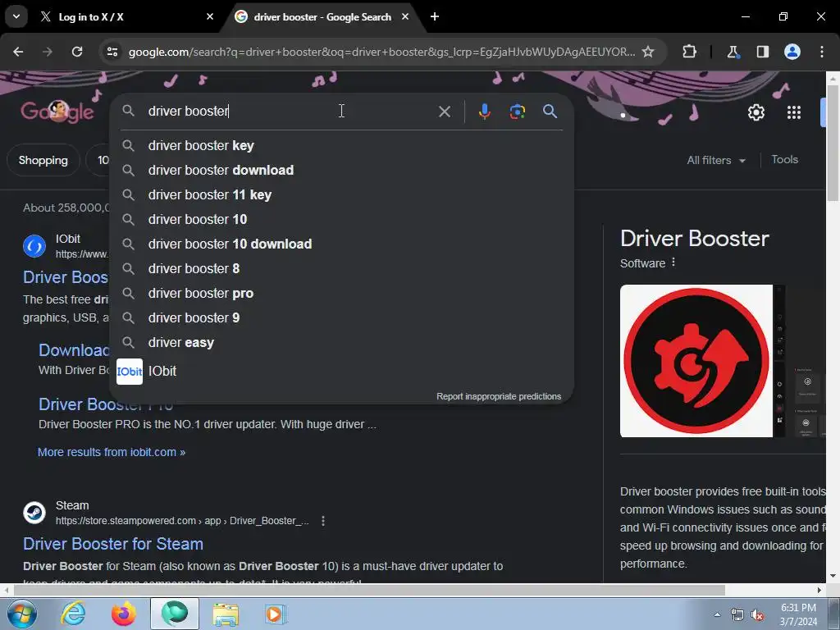Choose suggestion 'driver booster pro'
The height and width of the screenshot is (630, 840).
(x=341, y=293)
